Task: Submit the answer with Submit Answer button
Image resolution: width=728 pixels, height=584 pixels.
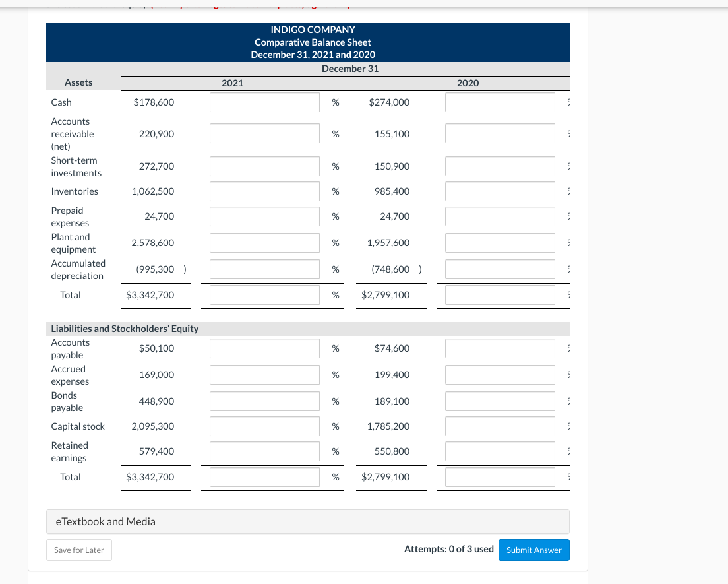Action: pyautogui.click(x=534, y=550)
